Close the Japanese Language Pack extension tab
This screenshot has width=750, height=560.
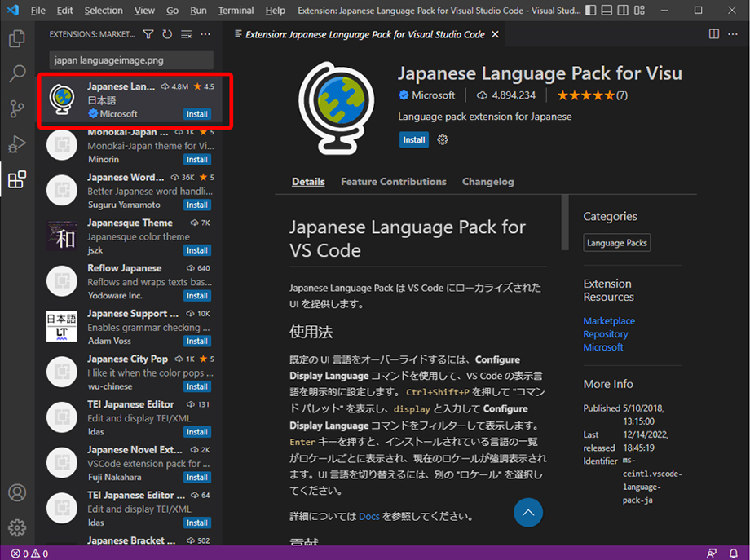[495, 34]
